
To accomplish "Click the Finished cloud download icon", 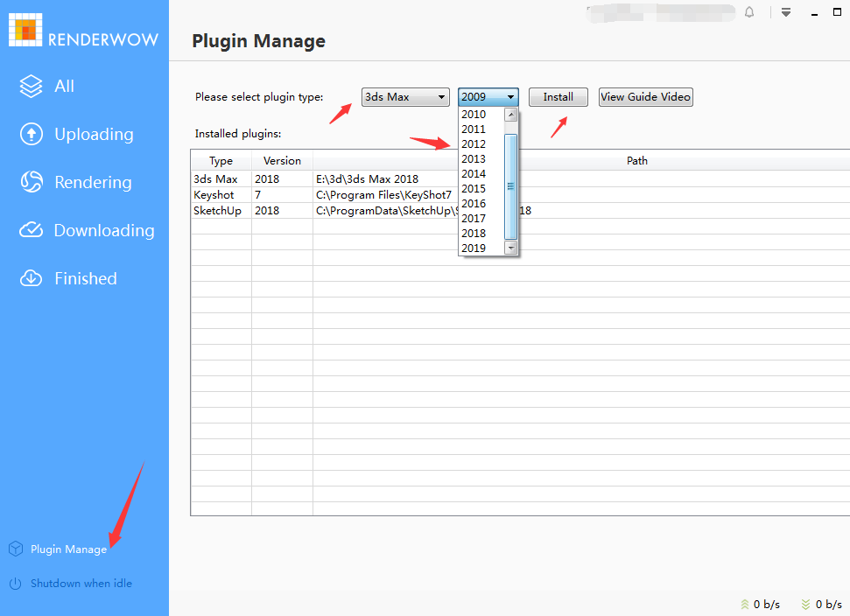I will (31, 278).
